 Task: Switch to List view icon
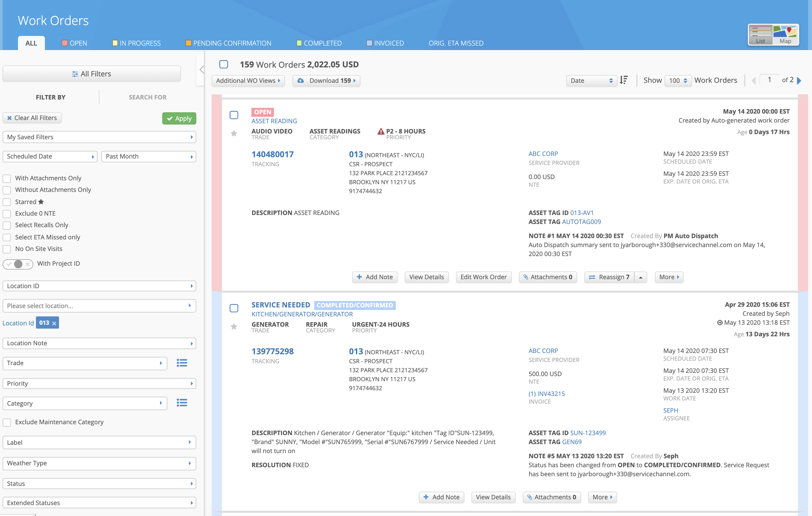[x=760, y=34]
